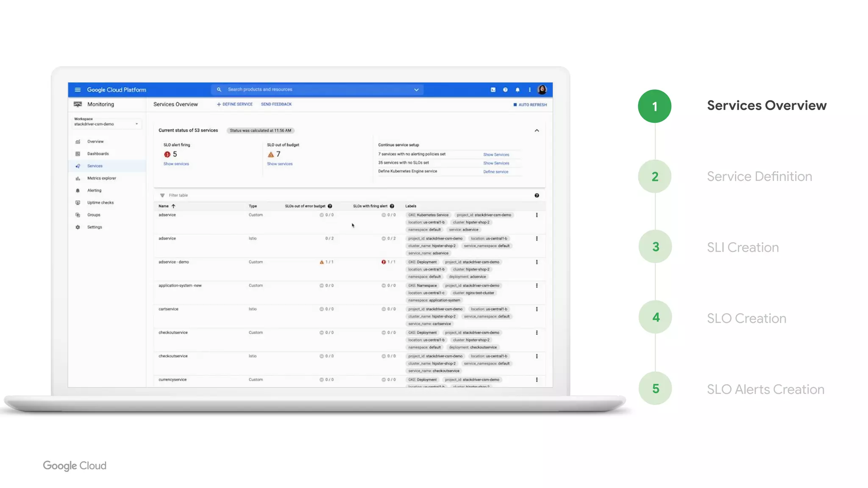
Task: Open Alerting in the sidebar
Action: (x=94, y=191)
